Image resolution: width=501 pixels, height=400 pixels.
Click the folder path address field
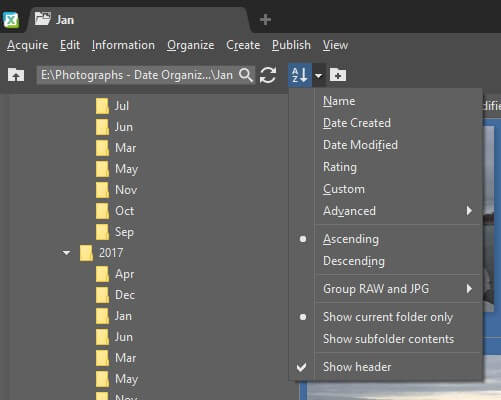pos(137,75)
